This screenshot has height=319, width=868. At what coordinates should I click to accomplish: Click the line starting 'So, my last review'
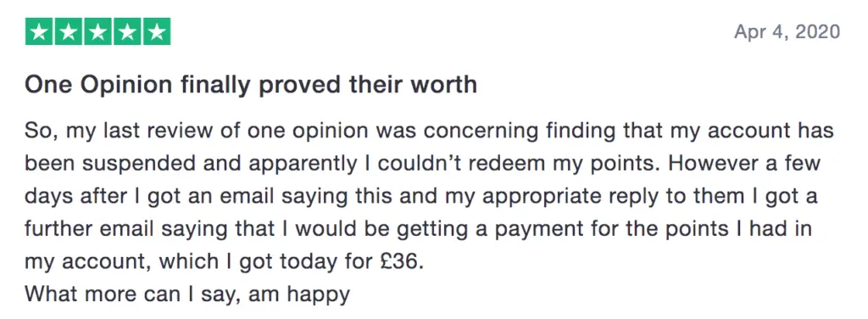coord(429,132)
